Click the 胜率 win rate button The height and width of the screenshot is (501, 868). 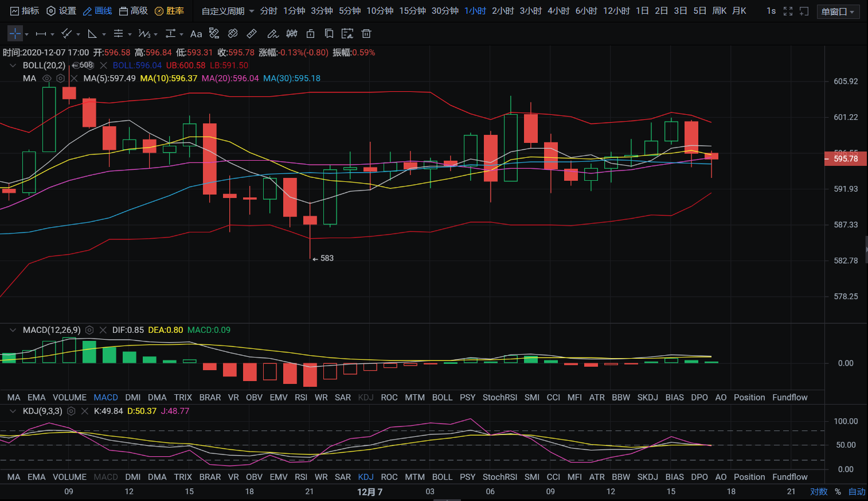click(169, 11)
